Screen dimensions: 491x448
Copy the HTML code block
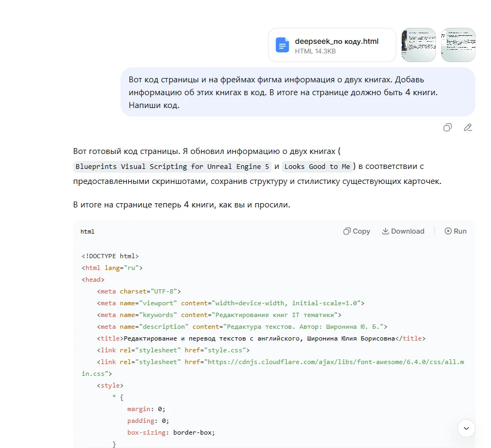(357, 231)
